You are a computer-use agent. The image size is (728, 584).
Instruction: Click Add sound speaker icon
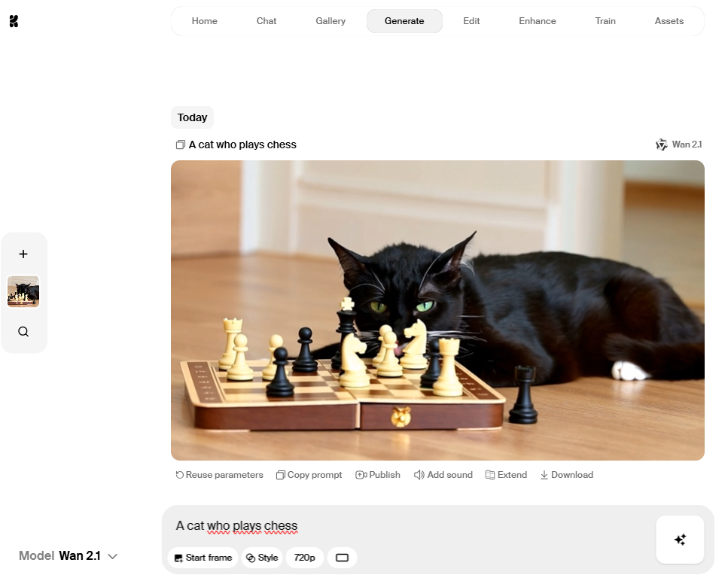tap(419, 475)
